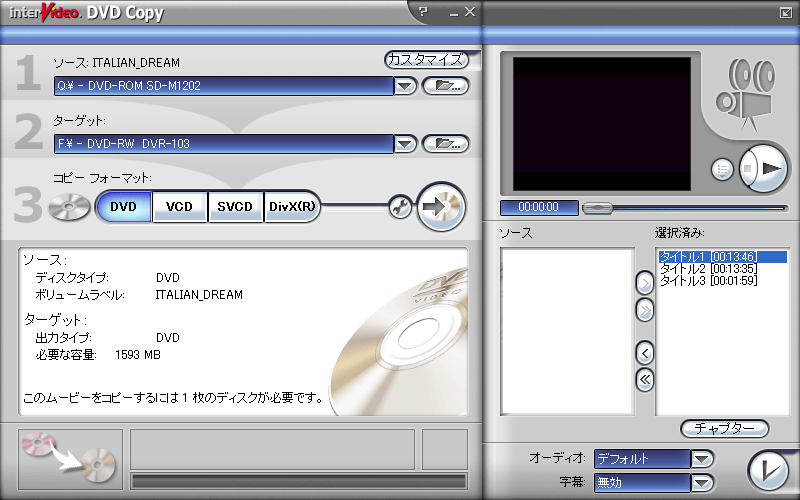Select タイトル1 [00:13:46] in selected list
The width and height of the screenshot is (800, 500).
tap(721, 257)
